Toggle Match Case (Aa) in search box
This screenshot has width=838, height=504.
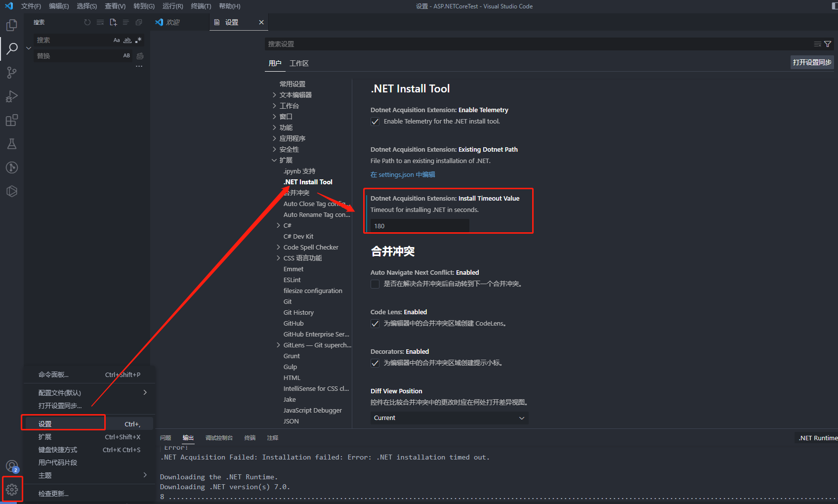117,40
